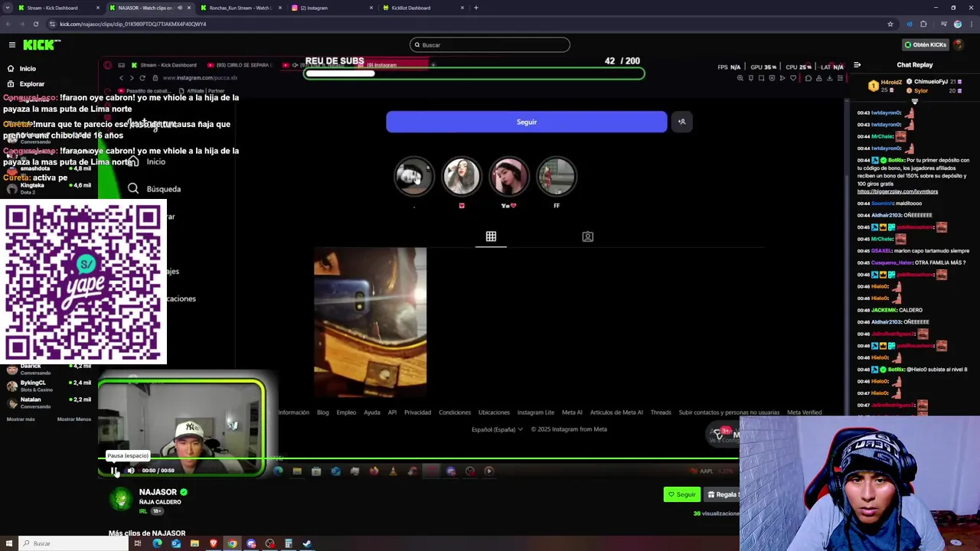Screen dimensions: 980x551
Task: Reload the page with the browser refresh button
Action: (x=35, y=24)
